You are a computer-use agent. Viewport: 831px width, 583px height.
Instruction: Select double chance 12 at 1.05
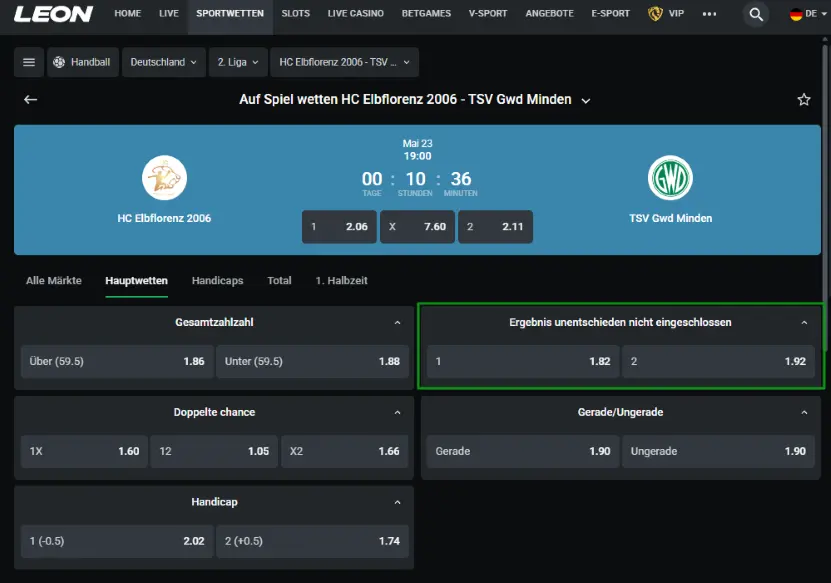pyautogui.click(x=214, y=452)
